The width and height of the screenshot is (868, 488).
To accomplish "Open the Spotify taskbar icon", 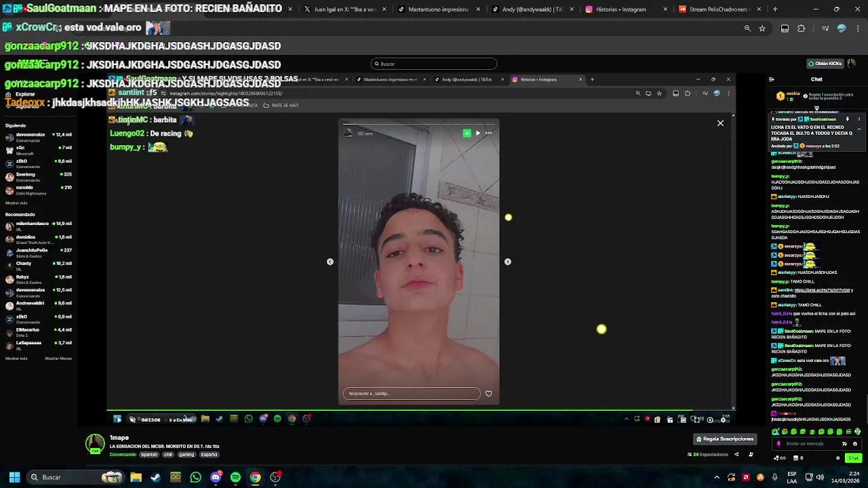I will 235,477.
